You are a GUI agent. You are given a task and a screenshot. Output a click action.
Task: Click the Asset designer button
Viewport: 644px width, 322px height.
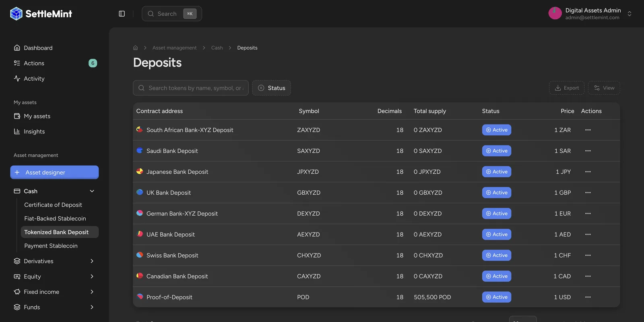[x=54, y=172]
